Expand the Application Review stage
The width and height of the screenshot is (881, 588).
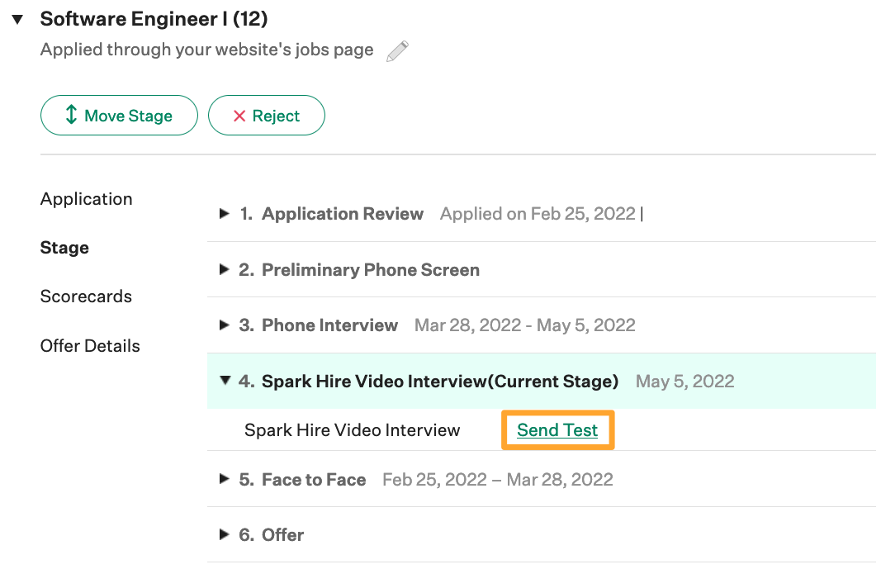pos(225,213)
